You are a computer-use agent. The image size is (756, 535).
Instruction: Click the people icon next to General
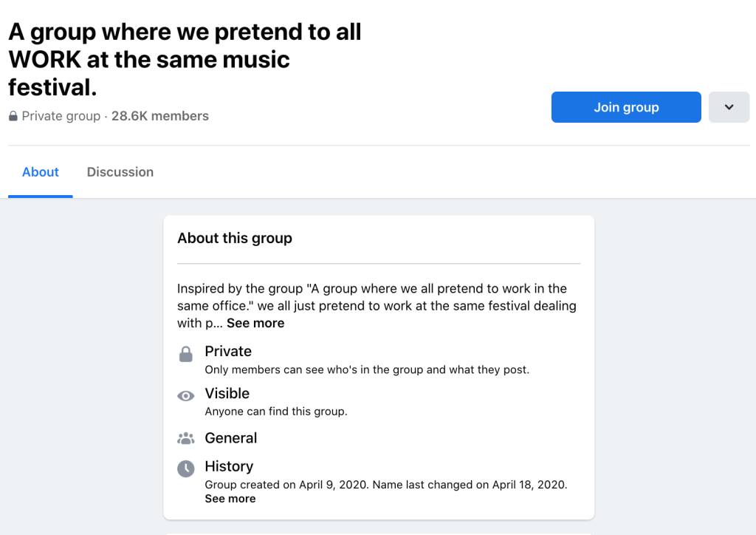186,438
